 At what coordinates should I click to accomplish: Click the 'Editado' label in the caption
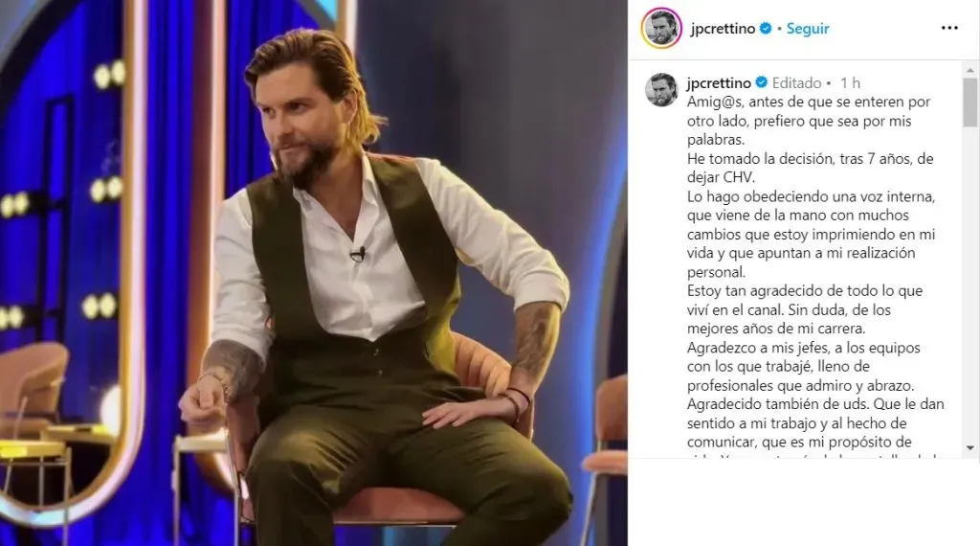pyautogui.click(x=796, y=82)
